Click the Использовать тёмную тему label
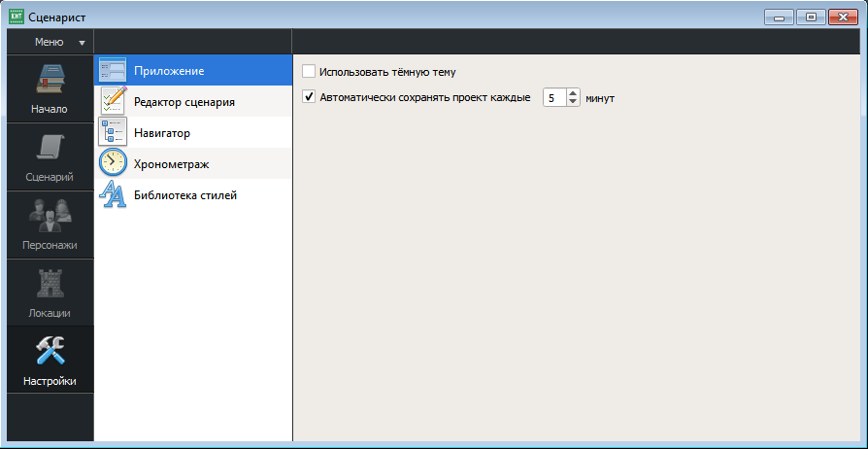868x449 pixels. tap(387, 72)
